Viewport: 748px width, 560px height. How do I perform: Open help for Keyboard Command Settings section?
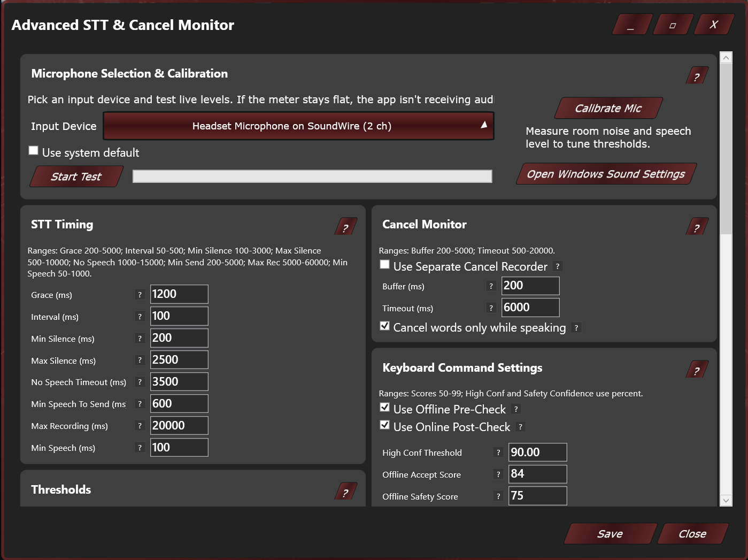pyautogui.click(x=697, y=370)
